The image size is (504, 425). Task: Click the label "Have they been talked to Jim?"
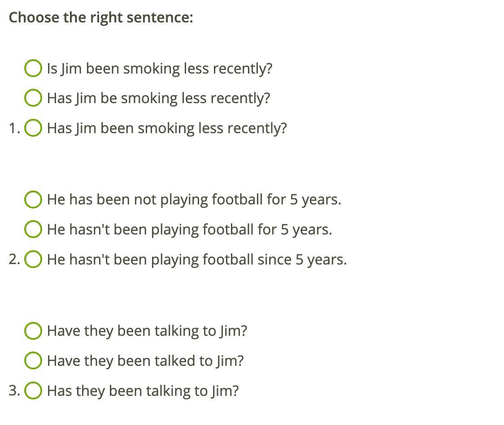click(x=146, y=361)
